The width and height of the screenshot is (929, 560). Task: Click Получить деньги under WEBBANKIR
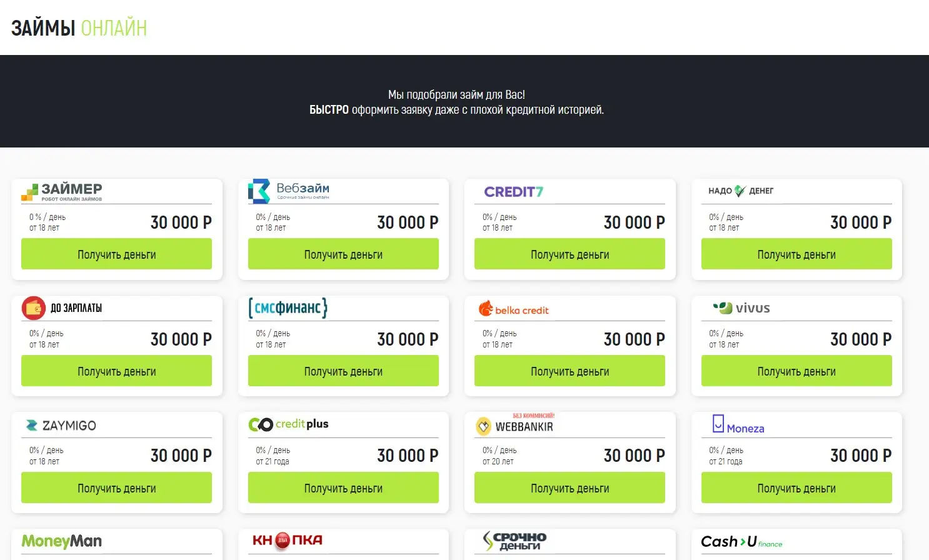coord(570,488)
